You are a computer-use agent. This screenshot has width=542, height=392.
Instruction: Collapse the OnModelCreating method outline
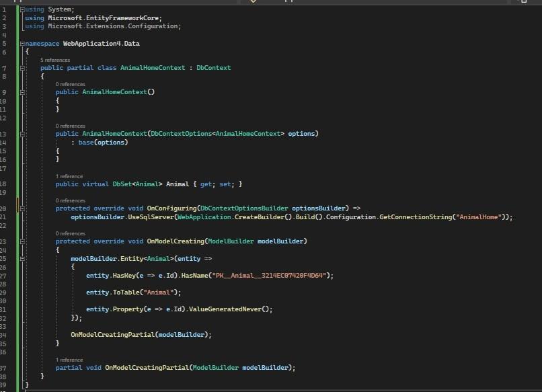[22, 241]
